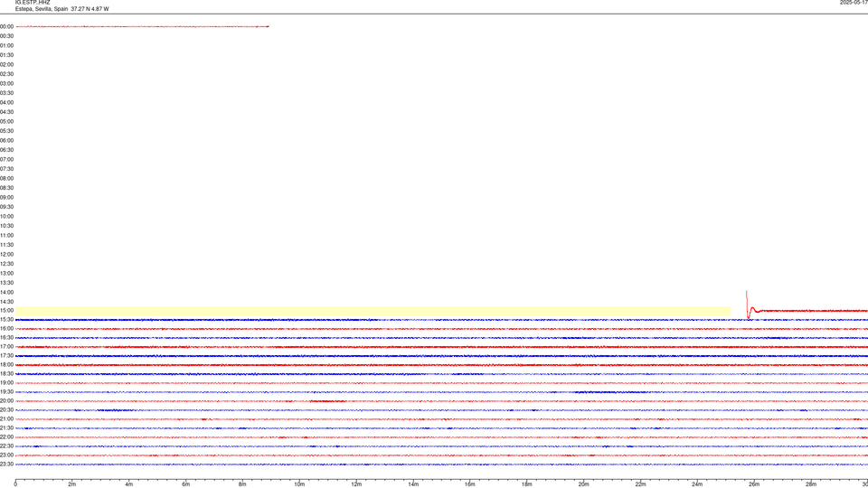The height and width of the screenshot is (488, 868).
Task: Pick the 18:00 time label
Action: 6,365
